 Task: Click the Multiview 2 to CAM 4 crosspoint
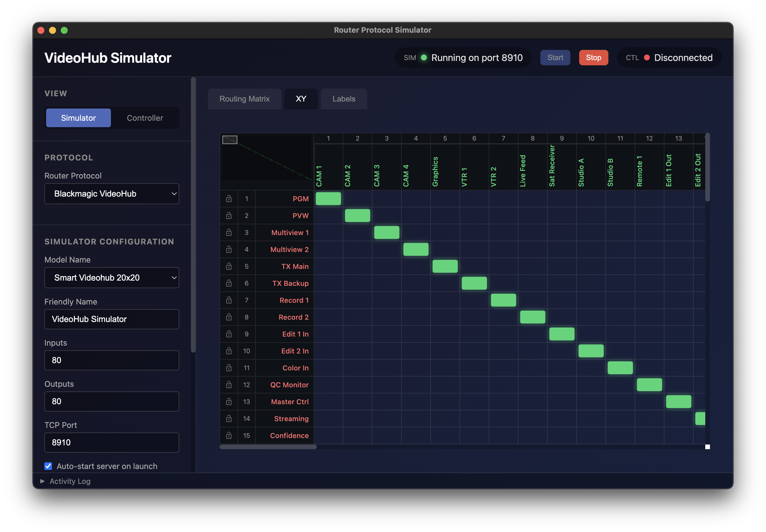click(416, 249)
